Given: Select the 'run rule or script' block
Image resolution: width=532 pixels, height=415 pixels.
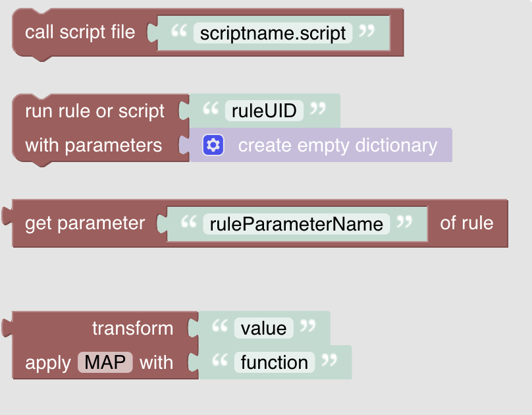Looking at the screenshot, I should point(94,111).
